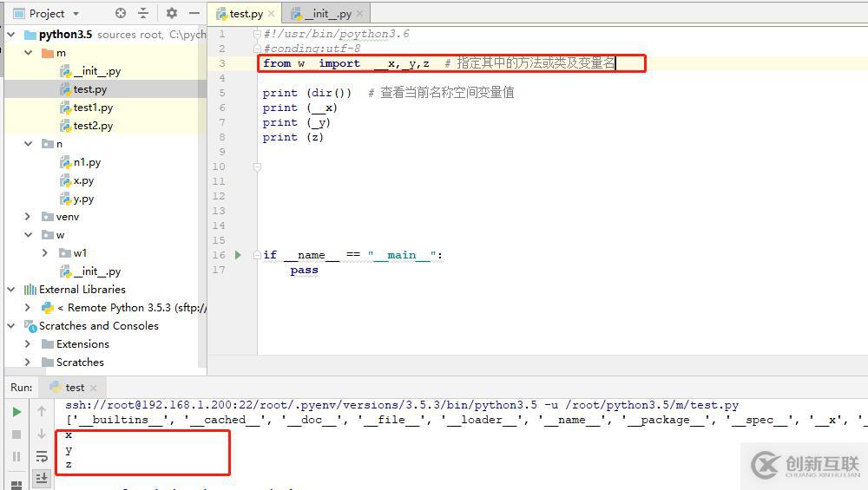868x490 pixels.
Task: Collapse the n folder
Action: 29,144
